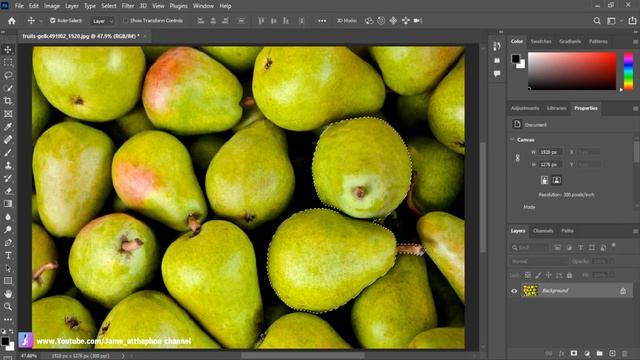
Task: Select the Frame tool
Action: pos(8,114)
